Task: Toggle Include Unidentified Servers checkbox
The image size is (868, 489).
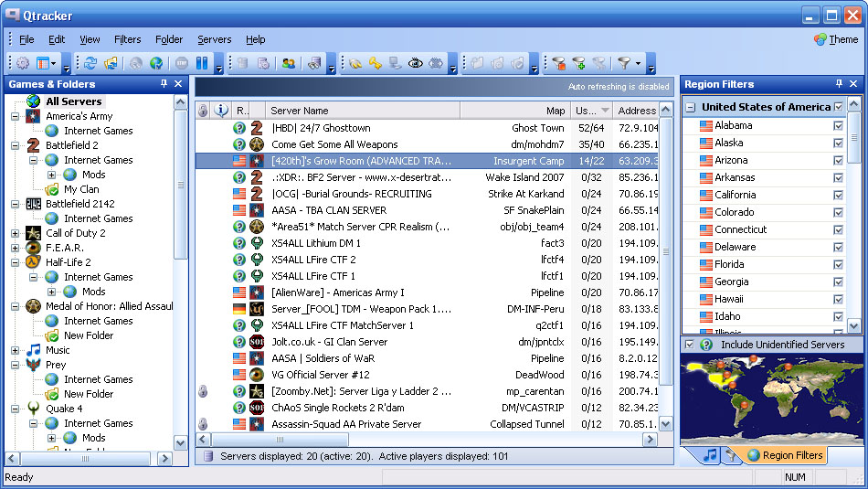Action: 689,345
